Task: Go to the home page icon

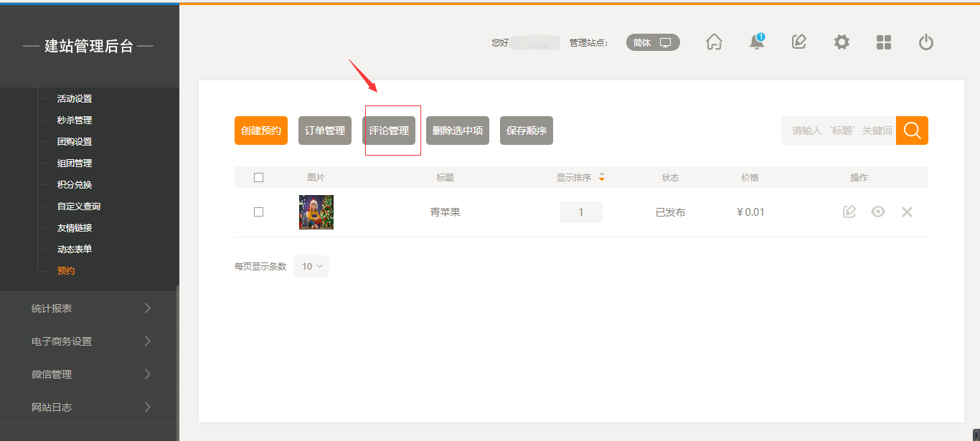Action: [x=714, y=42]
